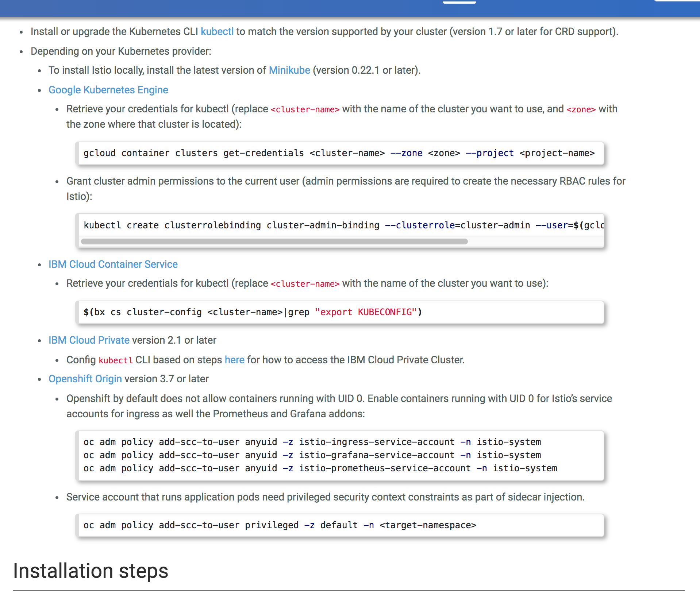Image resolution: width=700 pixels, height=599 pixels.
Task: Open the kubectl link
Action: click(217, 32)
